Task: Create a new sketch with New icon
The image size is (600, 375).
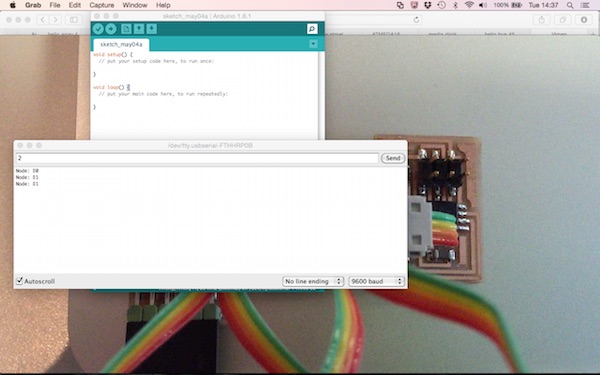Action: point(126,29)
